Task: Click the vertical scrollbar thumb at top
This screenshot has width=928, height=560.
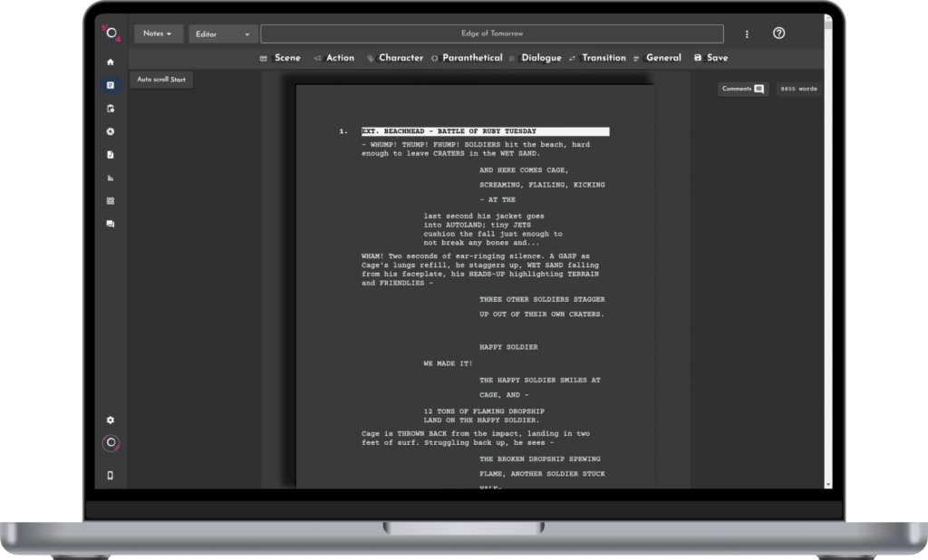Action: pos(828,23)
